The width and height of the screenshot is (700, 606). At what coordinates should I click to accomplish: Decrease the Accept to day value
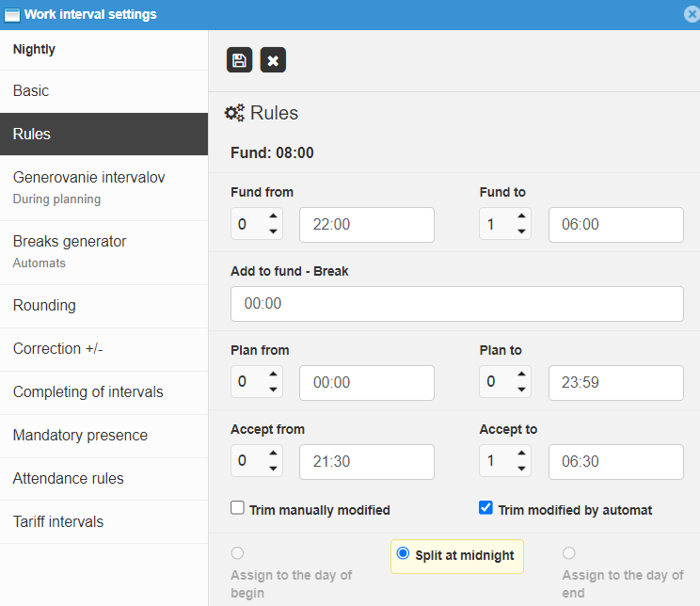click(x=521, y=469)
